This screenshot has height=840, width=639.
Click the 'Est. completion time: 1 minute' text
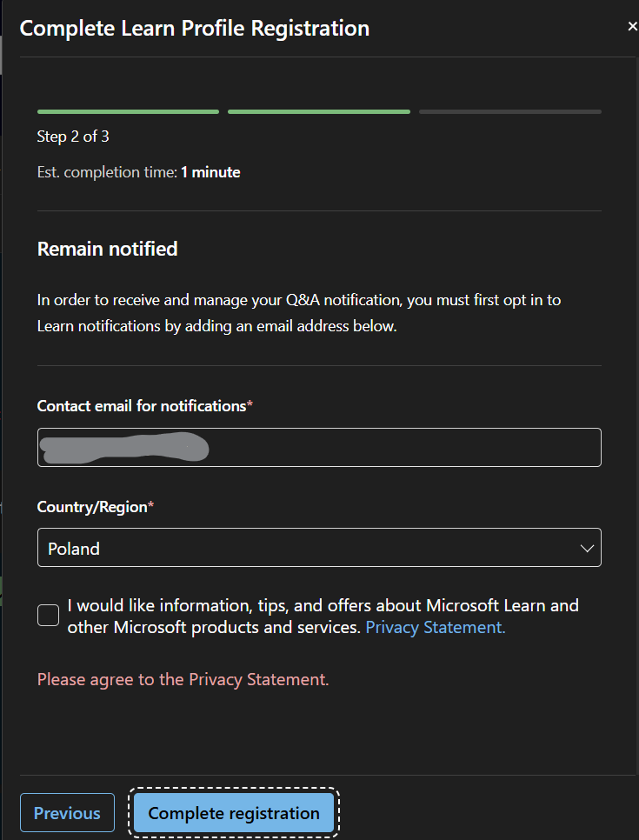click(139, 172)
